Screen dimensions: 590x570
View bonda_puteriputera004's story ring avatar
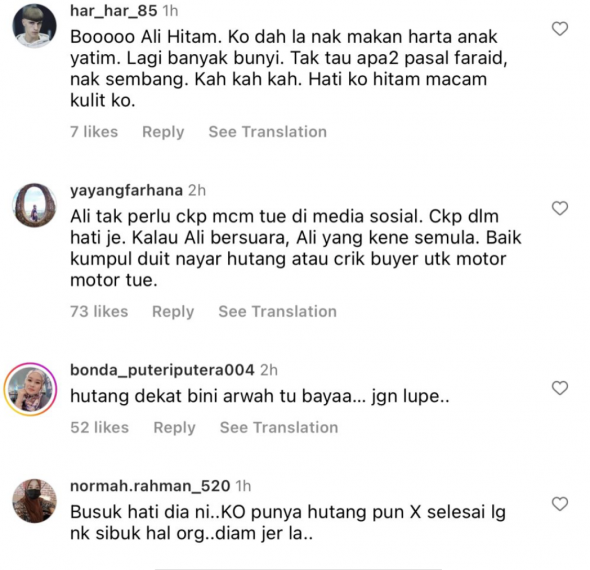pos(30,389)
